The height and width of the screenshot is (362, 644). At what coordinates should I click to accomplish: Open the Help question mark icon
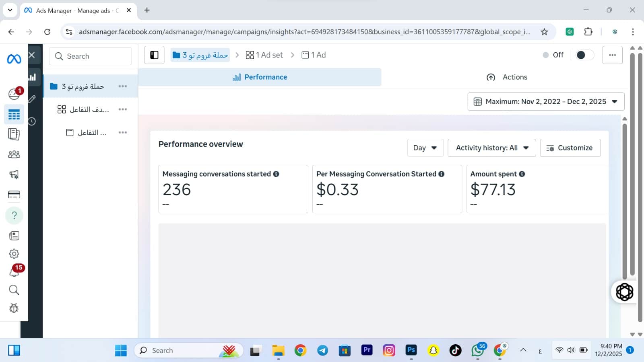click(14, 216)
